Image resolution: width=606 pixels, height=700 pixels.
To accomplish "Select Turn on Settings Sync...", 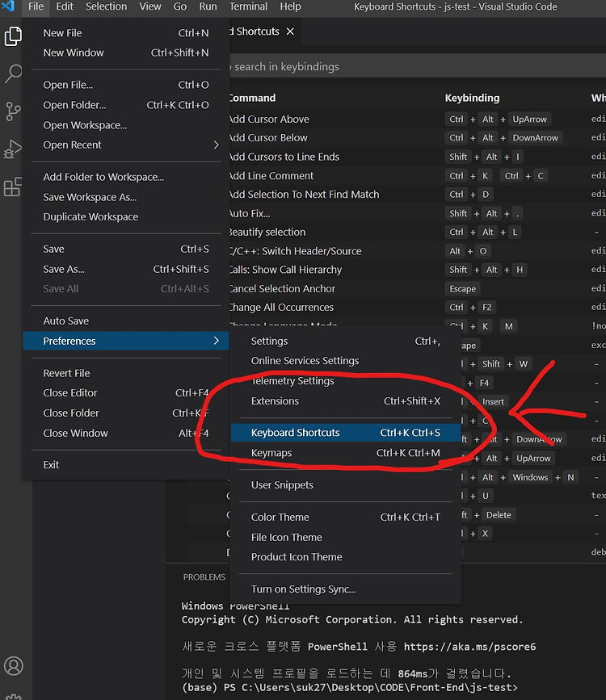I will (346, 589).
